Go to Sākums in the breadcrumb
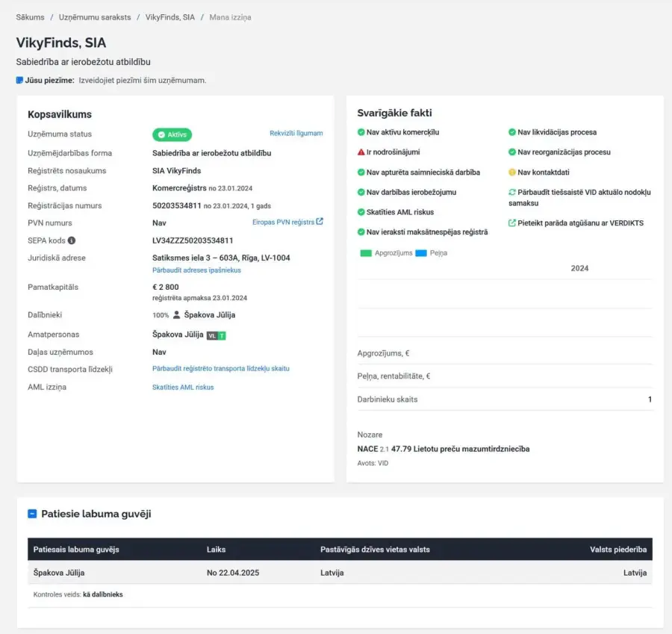The height and width of the screenshot is (634, 672). pos(30,17)
